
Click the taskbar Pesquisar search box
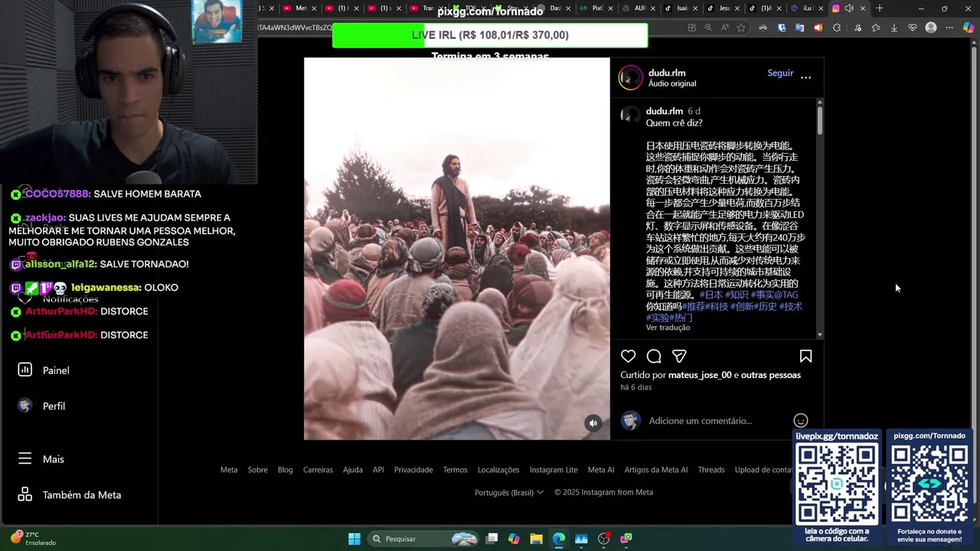point(424,539)
